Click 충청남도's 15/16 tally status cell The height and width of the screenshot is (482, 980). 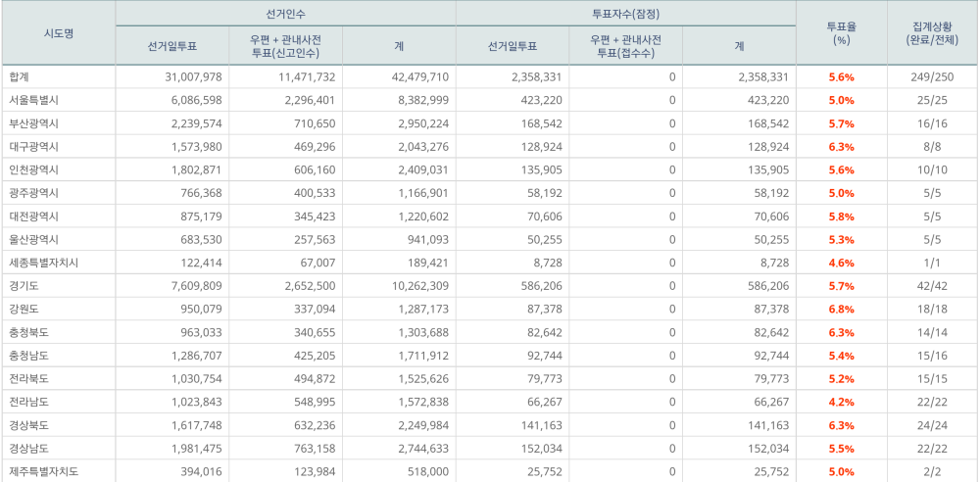pyautogui.click(x=932, y=356)
